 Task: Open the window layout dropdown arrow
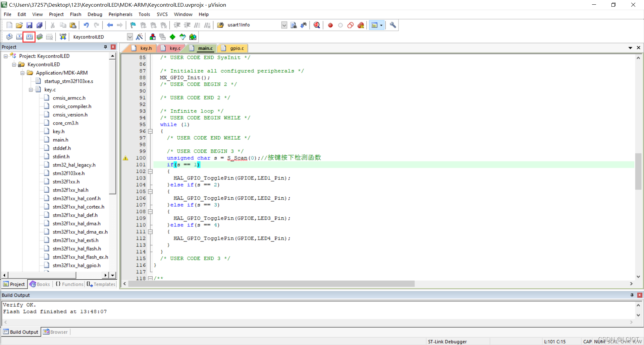click(381, 25)
